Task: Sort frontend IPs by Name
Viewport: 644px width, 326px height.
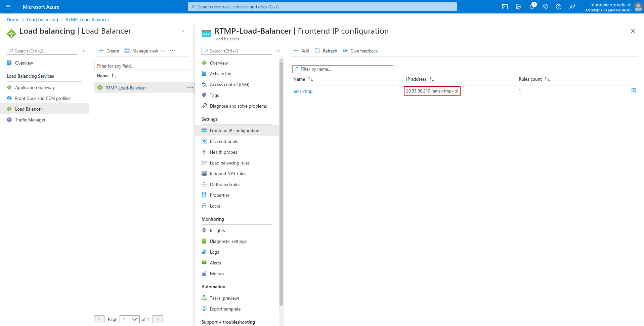Action: point(303,79)
